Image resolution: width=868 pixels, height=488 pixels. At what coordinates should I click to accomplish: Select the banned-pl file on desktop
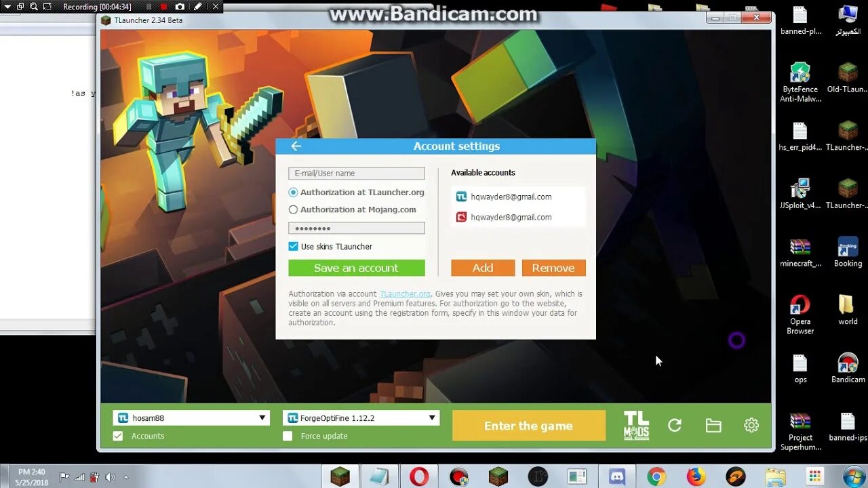[x=800, y=20]
